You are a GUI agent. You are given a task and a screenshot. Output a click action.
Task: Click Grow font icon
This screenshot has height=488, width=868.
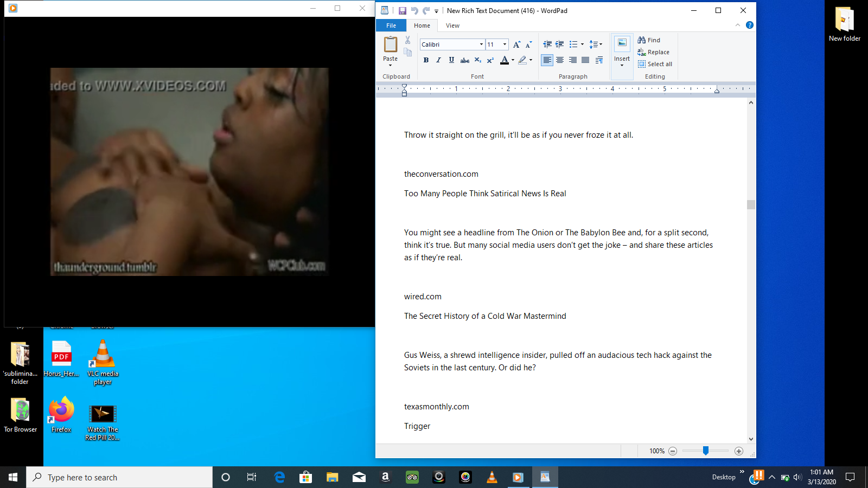tap(516, 44)
